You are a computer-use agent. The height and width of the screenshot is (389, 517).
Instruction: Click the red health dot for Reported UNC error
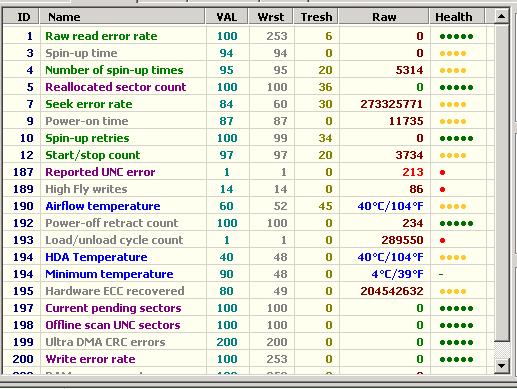click(x=442, y=172)
